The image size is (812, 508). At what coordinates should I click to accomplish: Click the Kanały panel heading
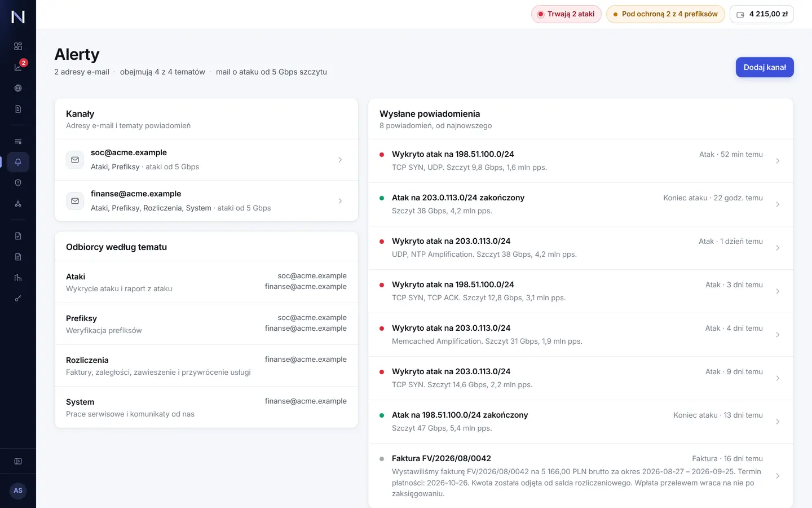pyautogui.click(x=80, y=114)
